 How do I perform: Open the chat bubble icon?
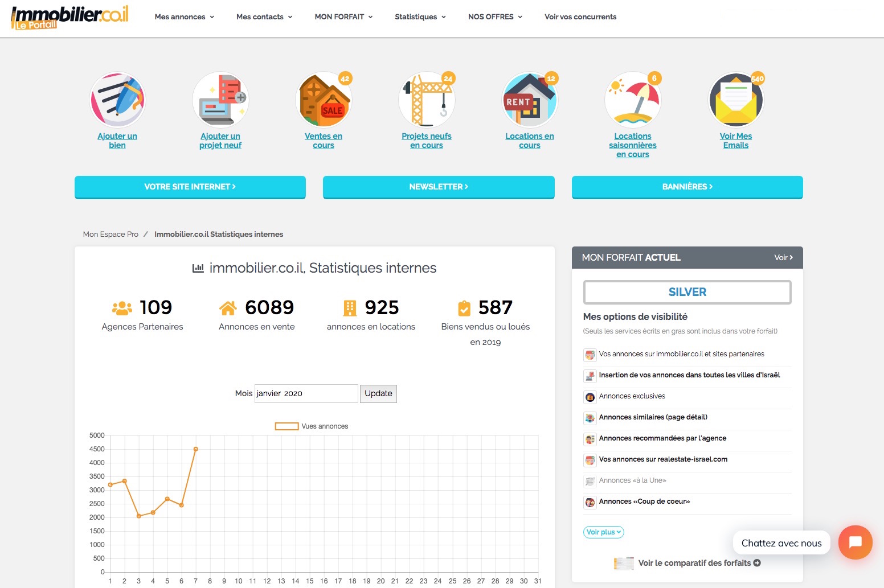(856, 542)
